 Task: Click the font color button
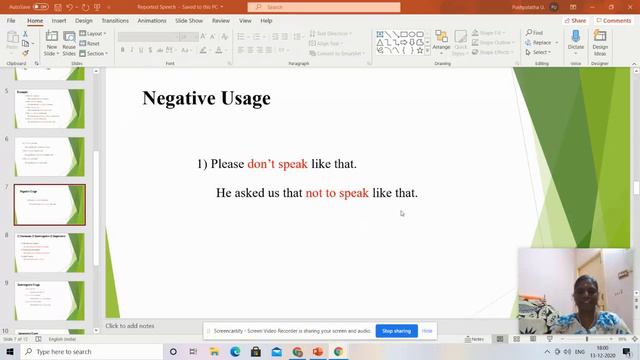[219, 50]
